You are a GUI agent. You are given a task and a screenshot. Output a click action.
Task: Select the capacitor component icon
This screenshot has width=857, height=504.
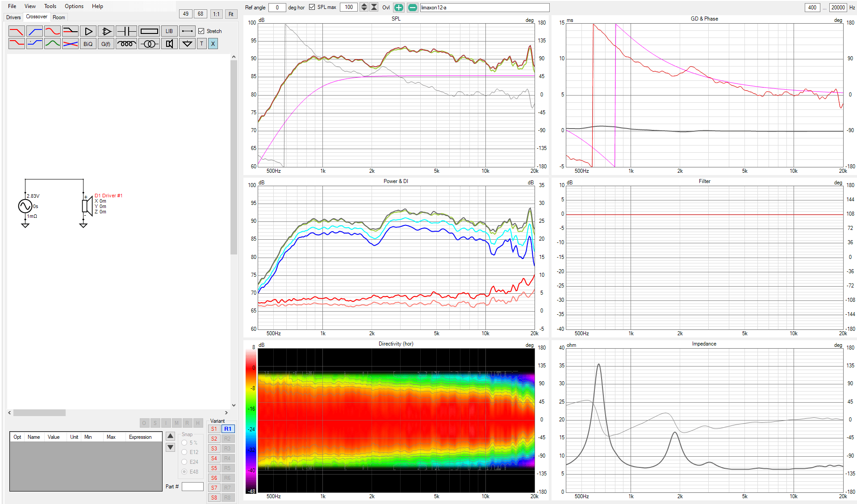point(126,31)
